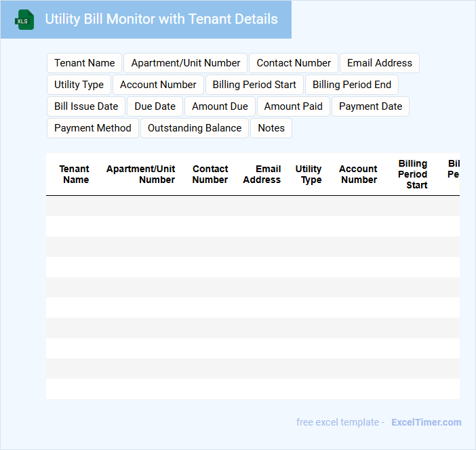The width and height of the screenshot is (476, 450).
Task: Click the green XLS file icon
Action: click(x=24, y=20)
